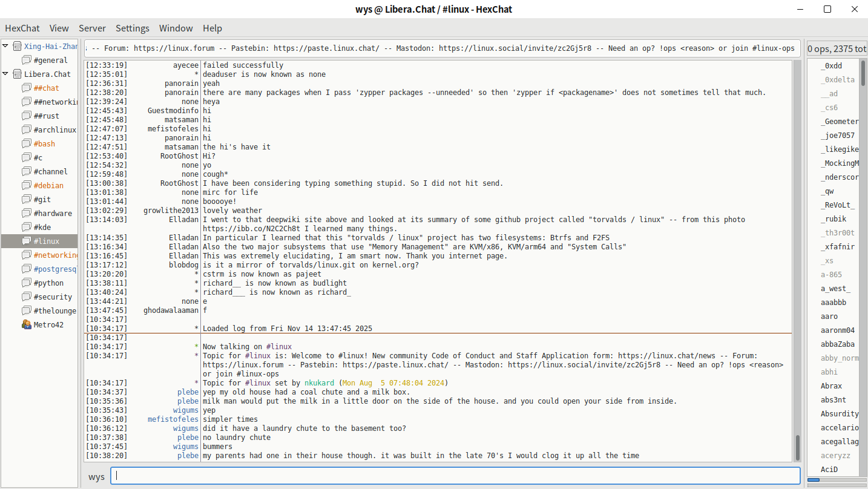Screen dimensions: 868x489
Task: Click the message text input box
Action: 454,476
